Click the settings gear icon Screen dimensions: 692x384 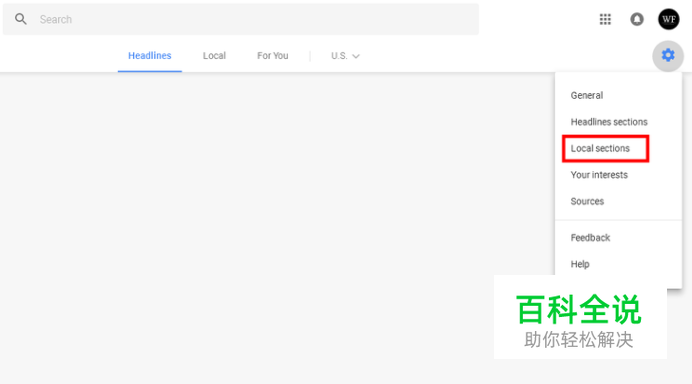click(668, 56)
